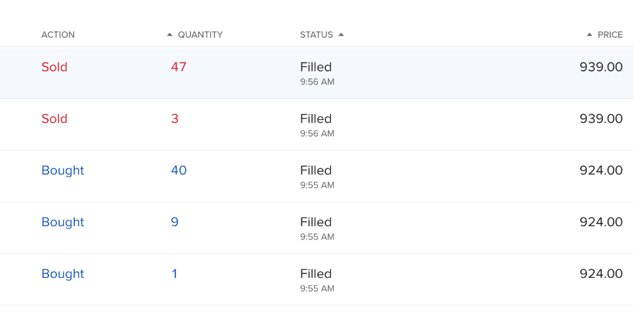The height and width of the screenshot is (317, 644).
Task: Click the Price column header text
Action: [x=610, y=34]
